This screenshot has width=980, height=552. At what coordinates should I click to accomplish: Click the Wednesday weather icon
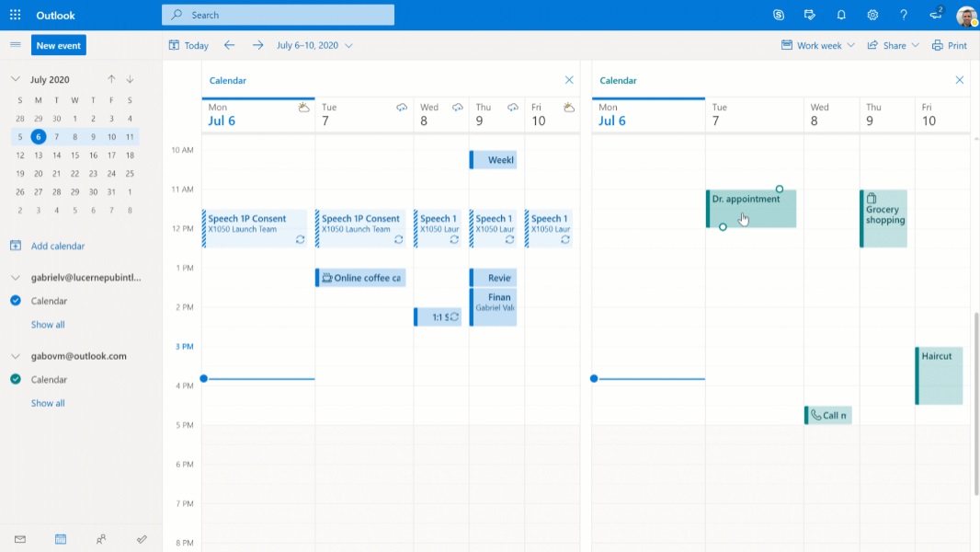point(458,108)
